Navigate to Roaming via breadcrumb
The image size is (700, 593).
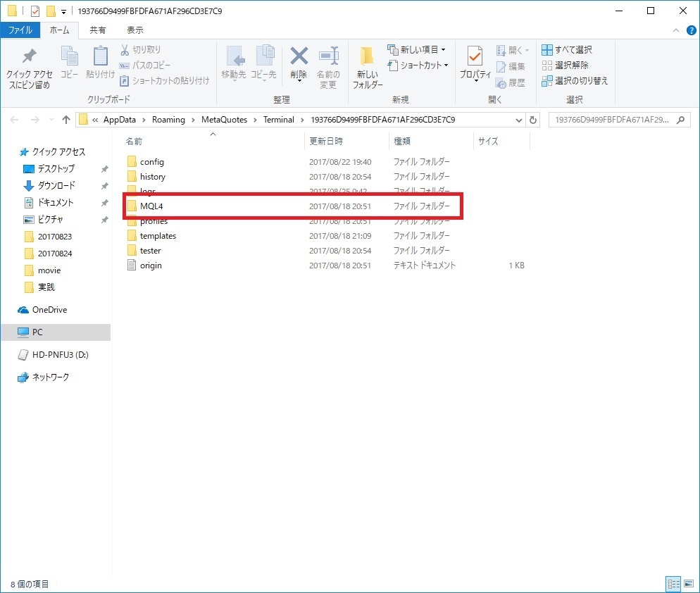(169, 120)
